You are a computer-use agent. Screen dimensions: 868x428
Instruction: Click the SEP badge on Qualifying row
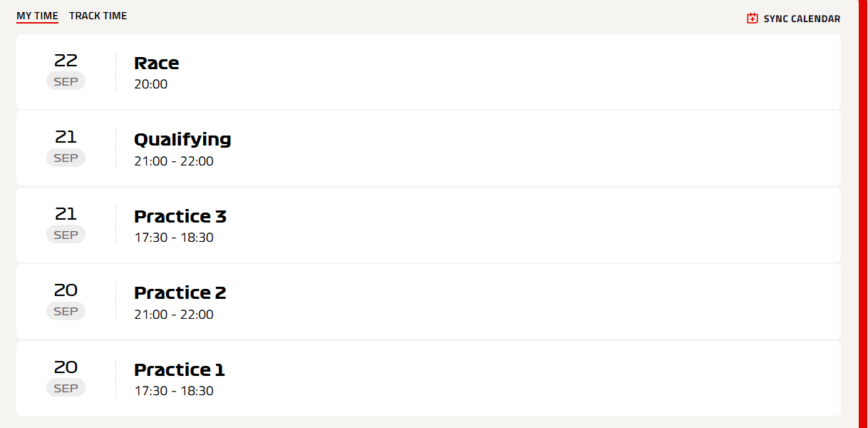tap(66, 158)
